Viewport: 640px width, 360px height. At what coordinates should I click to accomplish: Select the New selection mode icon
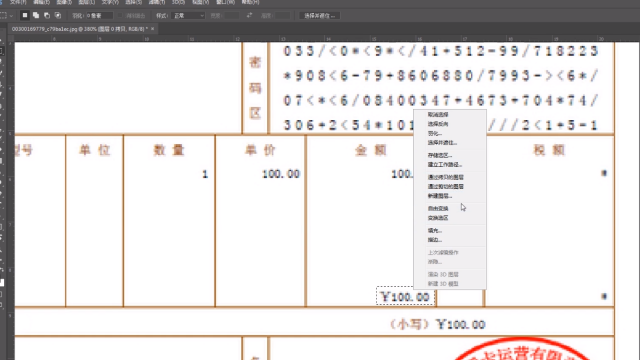24,16
